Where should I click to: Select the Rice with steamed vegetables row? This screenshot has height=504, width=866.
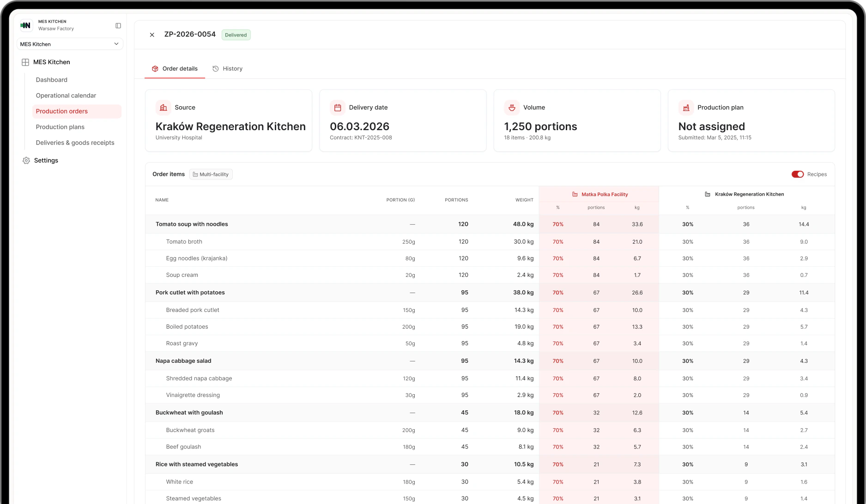point(490,464)
